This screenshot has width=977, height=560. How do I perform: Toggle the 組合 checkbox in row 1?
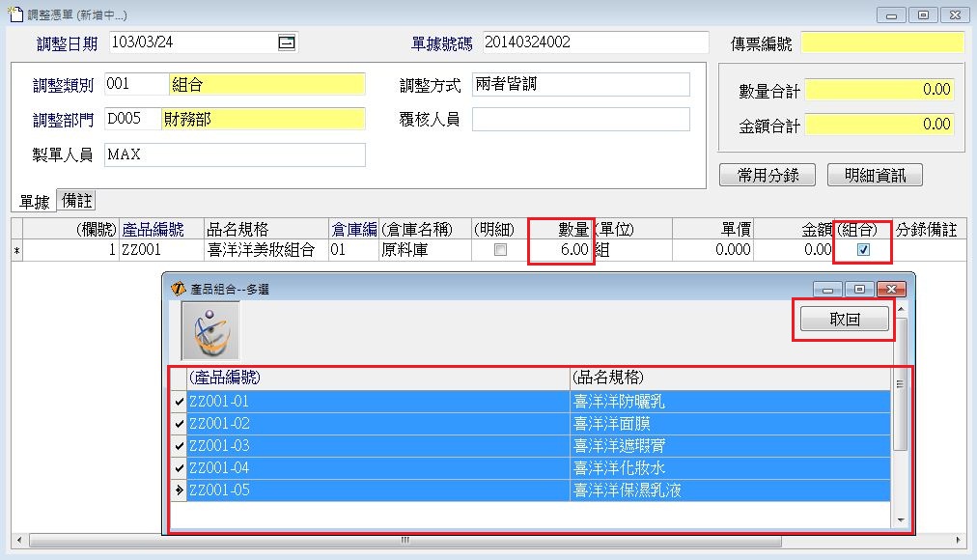864,249
